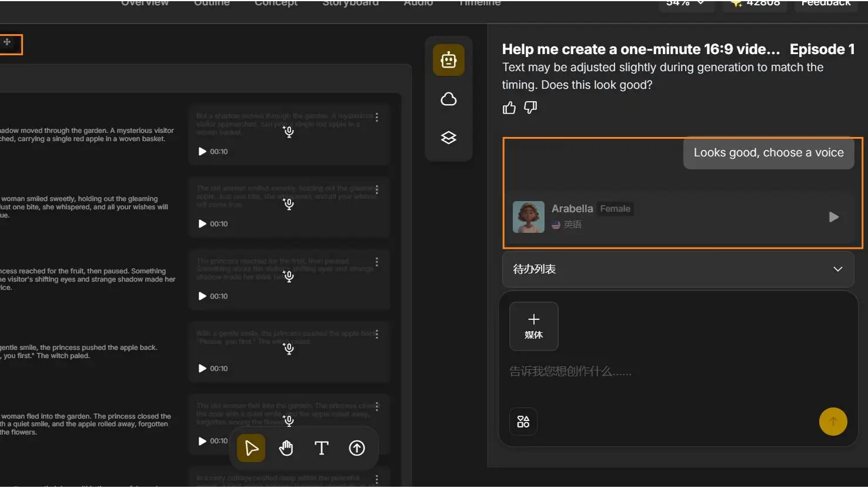Play the 'shadow moved through the garden' audio clip
The height and width of the screenshot is (488, 868).
202,152
